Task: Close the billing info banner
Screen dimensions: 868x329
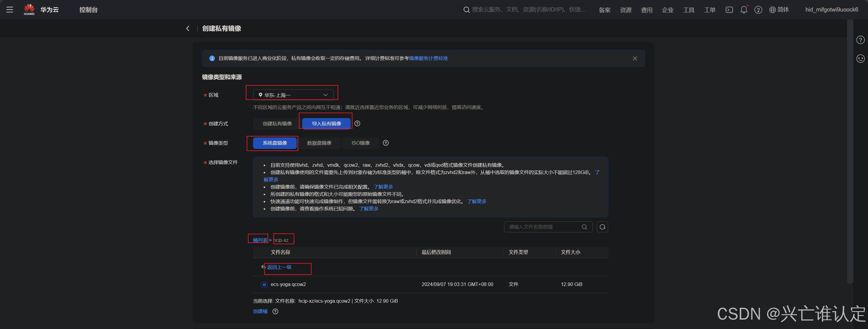Action: click(x=635, y=58)
